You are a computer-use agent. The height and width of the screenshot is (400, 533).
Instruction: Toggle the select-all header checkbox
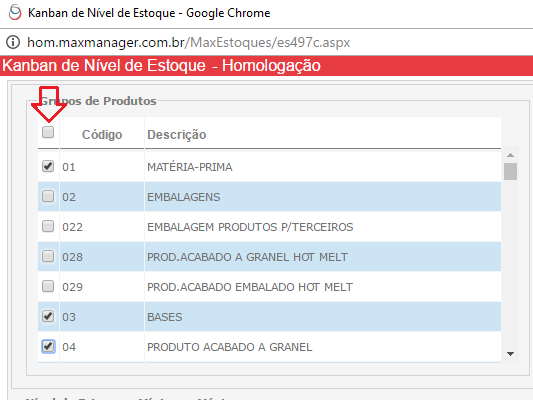click(48, 132)
